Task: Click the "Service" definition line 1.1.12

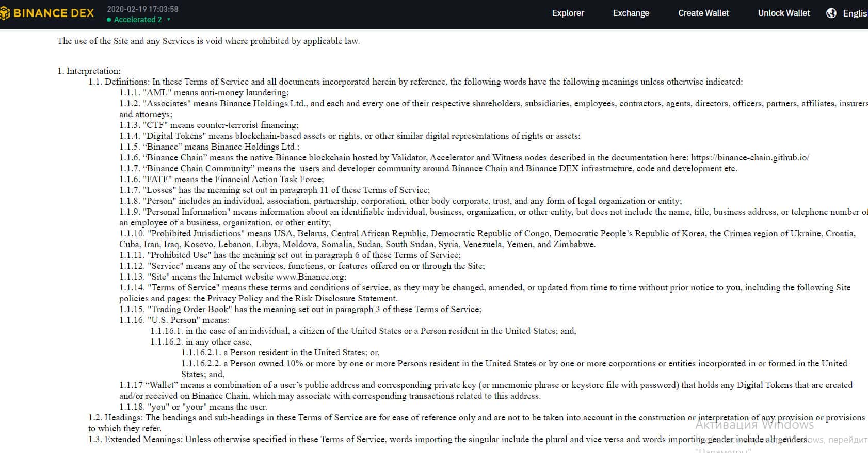Action: tap(302, 266)
